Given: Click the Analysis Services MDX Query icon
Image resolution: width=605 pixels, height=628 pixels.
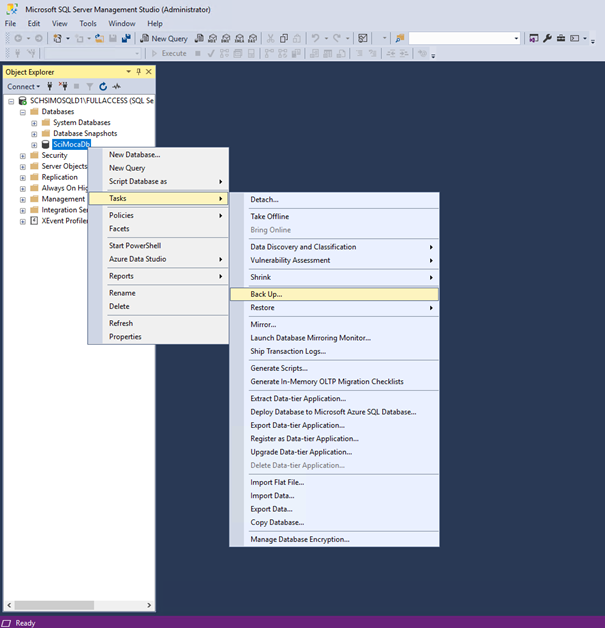Looking at the screenshot, I should click(212, 38).
